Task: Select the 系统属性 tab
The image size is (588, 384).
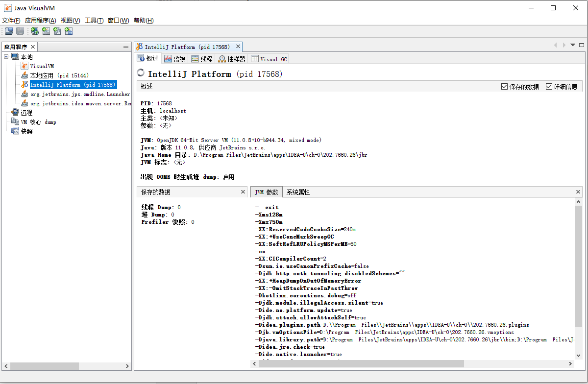Action: [298, 192]
